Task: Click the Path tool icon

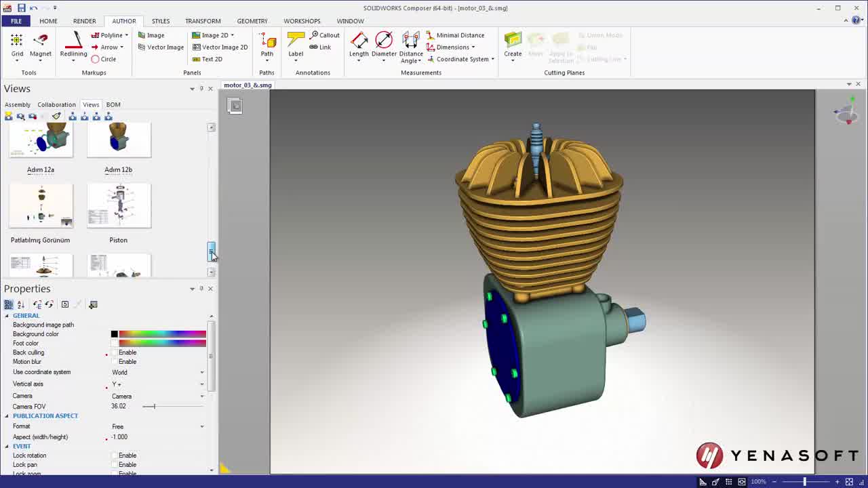Action: [267, 42]
